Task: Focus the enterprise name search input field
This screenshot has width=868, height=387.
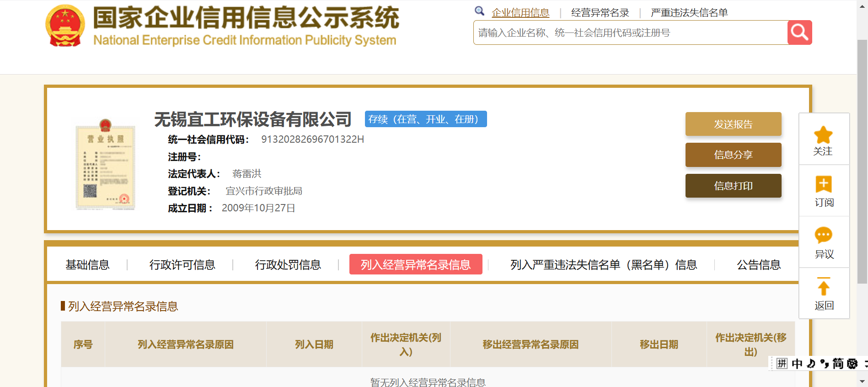Action: click(631, 32)
